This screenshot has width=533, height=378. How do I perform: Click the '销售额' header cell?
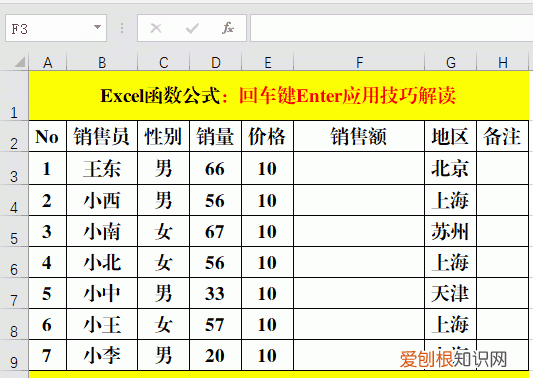[359, 136]
